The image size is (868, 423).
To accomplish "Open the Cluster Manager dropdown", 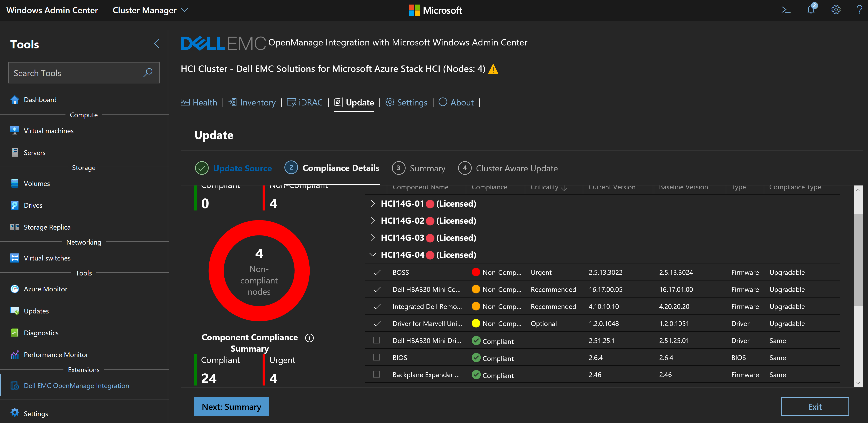I will coord(150,10).
